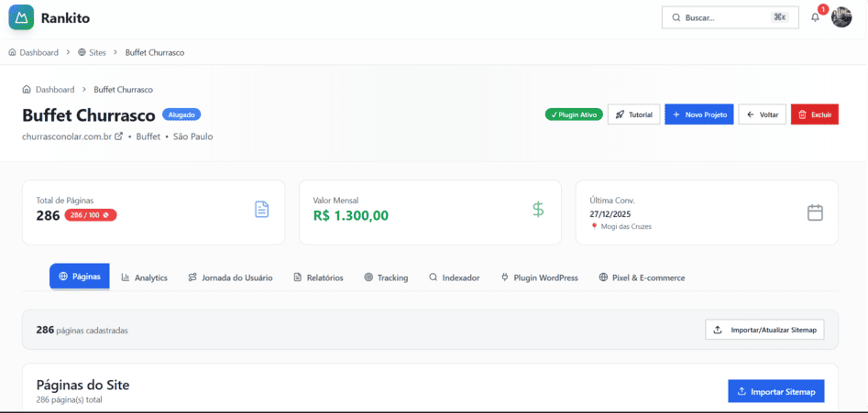Open the Tutorial button

[634, 114]
